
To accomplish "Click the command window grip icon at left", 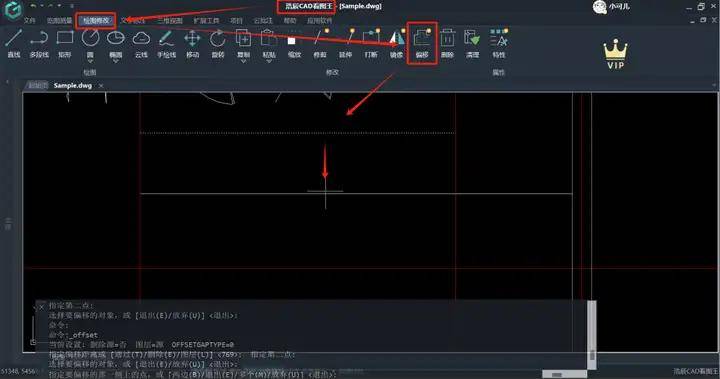I will click(33, 342).
